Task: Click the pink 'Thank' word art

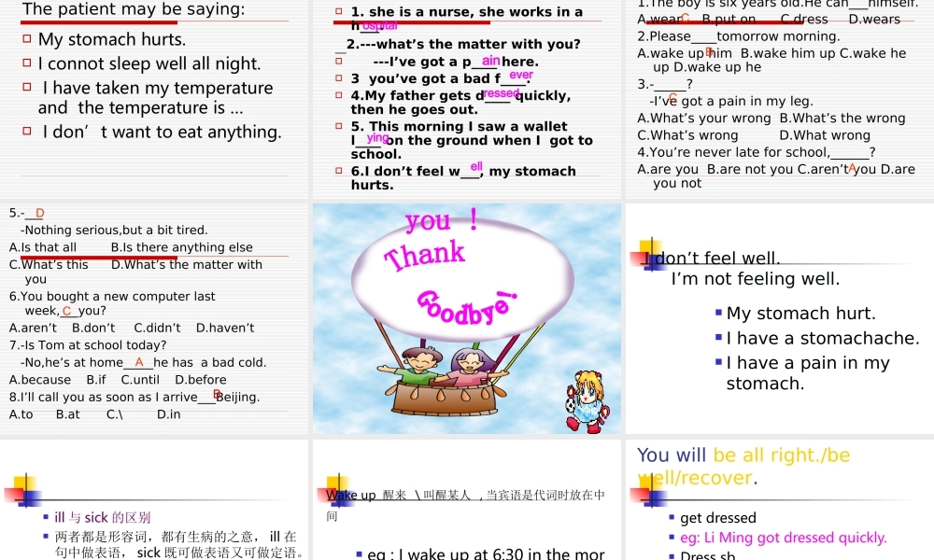Action: [423, 256]
